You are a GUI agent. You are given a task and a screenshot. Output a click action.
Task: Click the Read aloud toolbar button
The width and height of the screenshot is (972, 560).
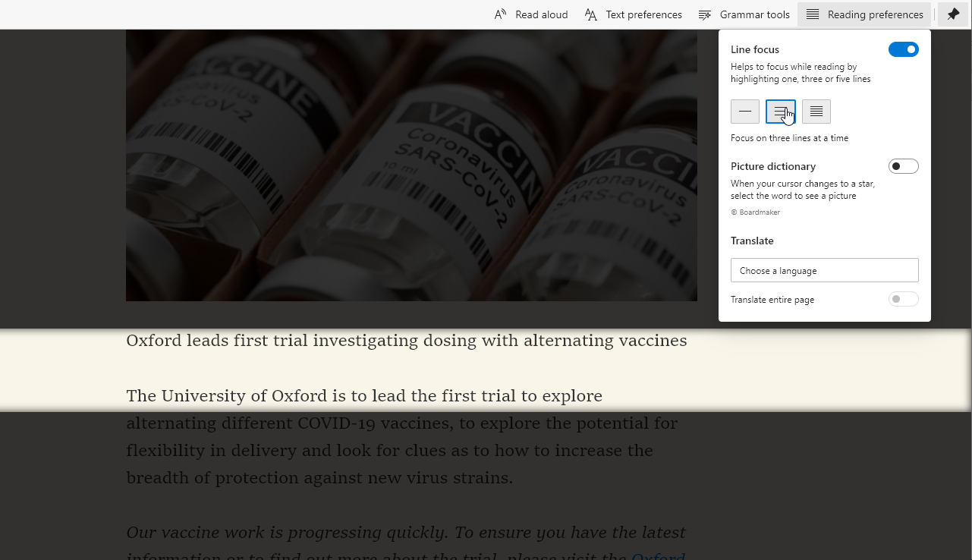[531, 14]
